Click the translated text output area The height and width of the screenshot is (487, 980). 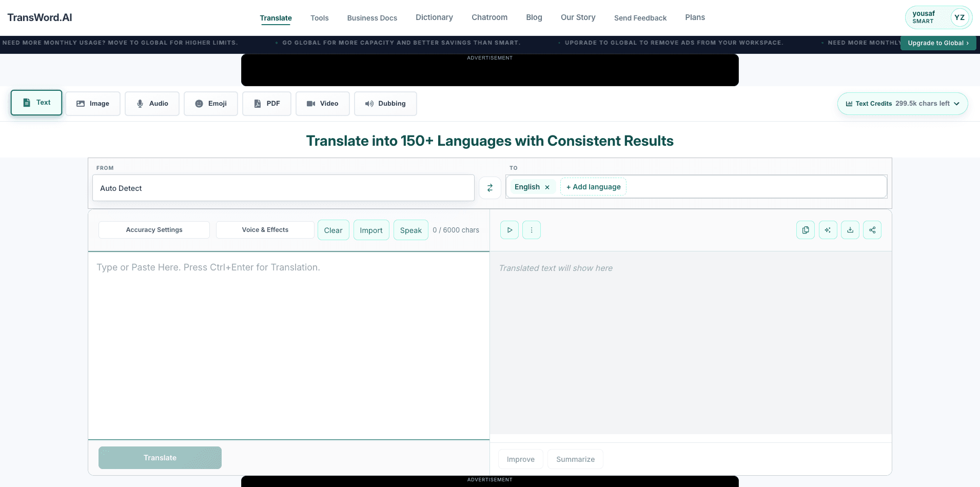point(691,343)
